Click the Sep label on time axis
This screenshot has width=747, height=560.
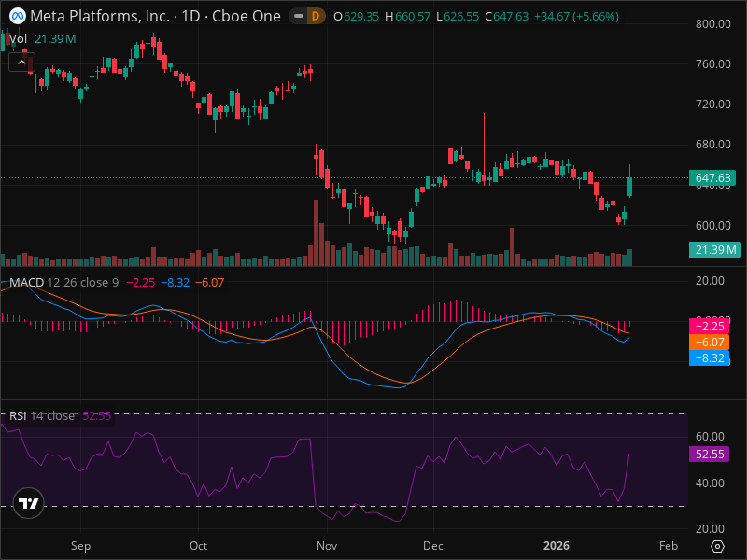(80, 546)
